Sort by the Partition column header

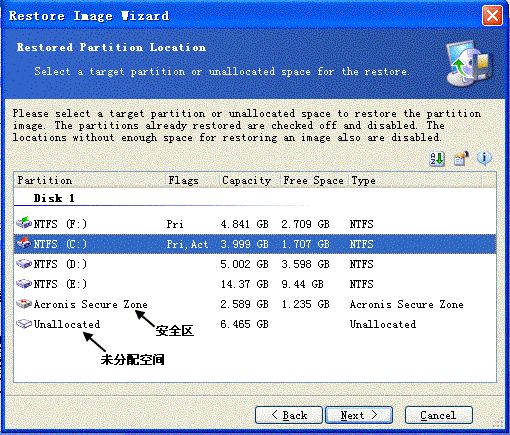89,180
